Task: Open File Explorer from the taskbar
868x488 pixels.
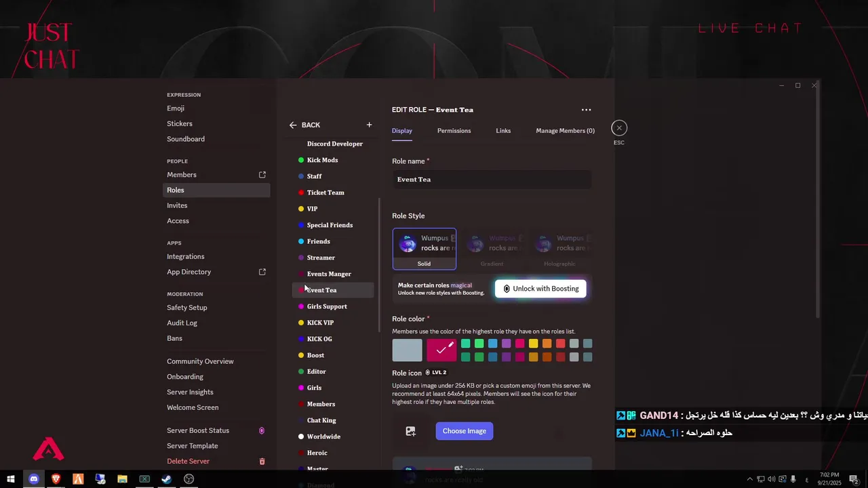Action: tap(122, 479)
